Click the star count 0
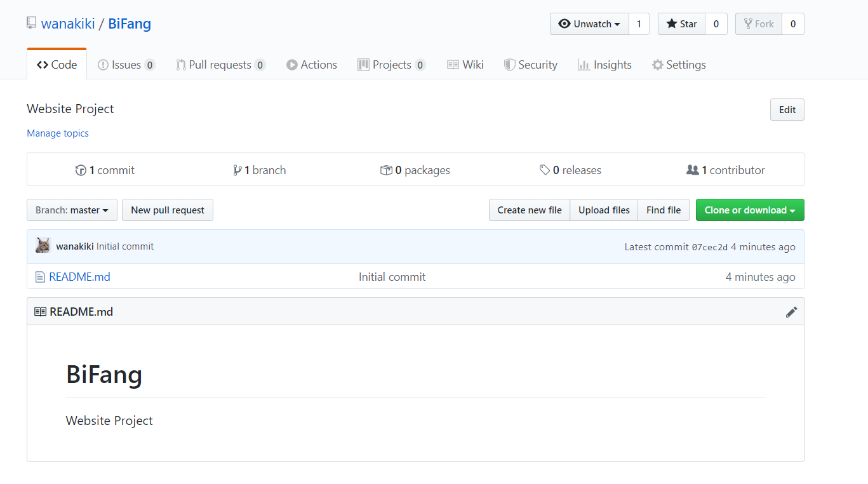The image size is (868, 484). click(x=716, y=24)
